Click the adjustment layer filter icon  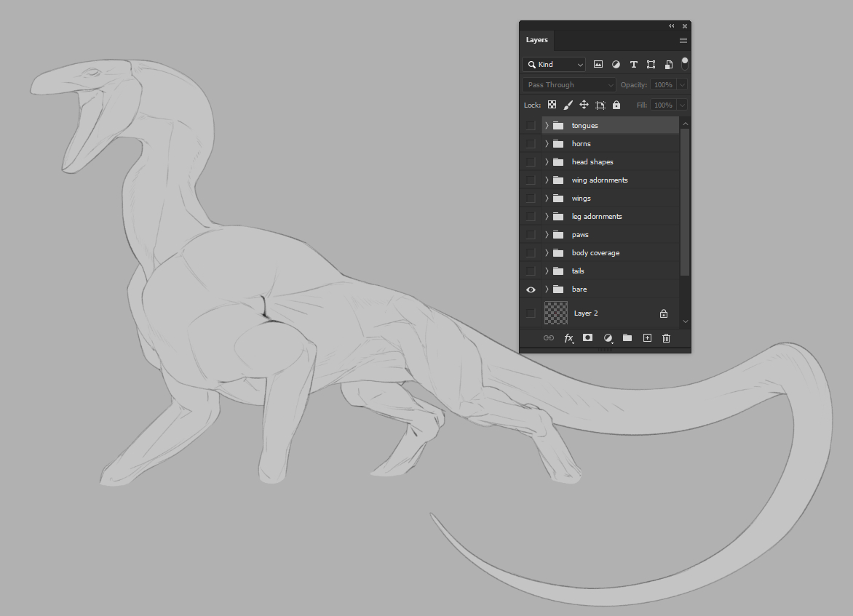pyautogui.click(x=616, y=65)
